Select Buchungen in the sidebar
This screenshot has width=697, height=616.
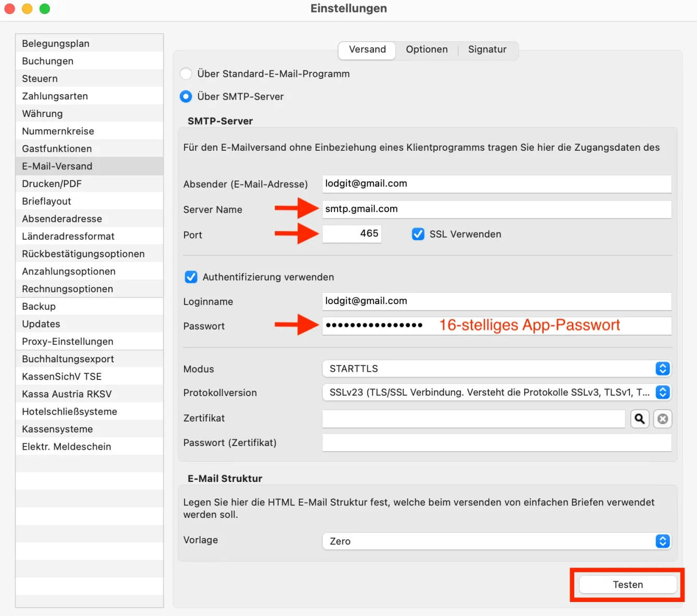[89, 61]
